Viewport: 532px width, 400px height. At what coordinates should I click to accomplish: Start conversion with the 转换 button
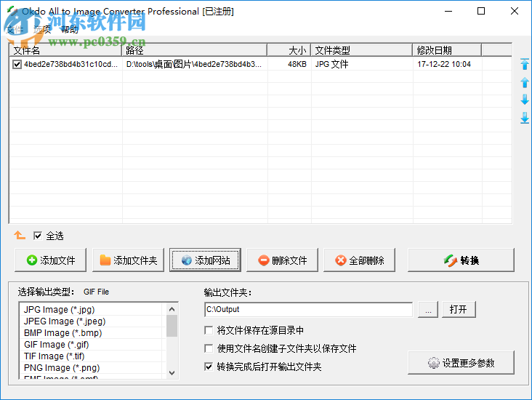pyautogui.click(x=461, y=260)
